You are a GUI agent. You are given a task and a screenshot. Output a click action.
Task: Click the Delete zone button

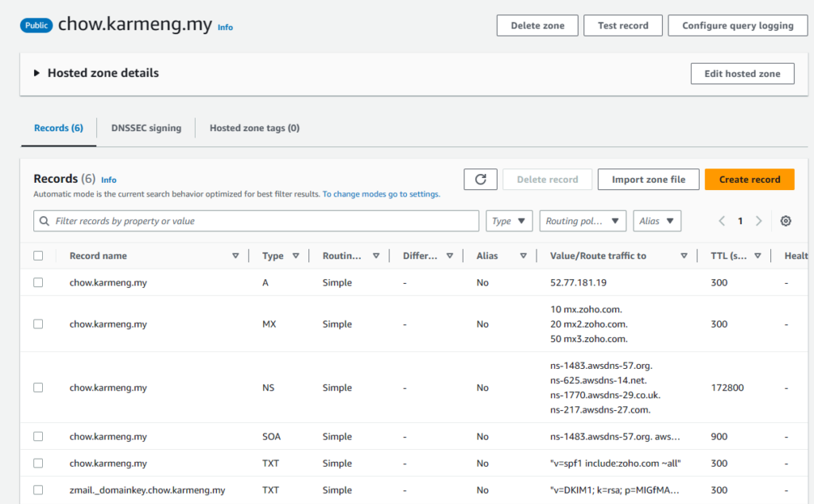[x=537, y=25]
